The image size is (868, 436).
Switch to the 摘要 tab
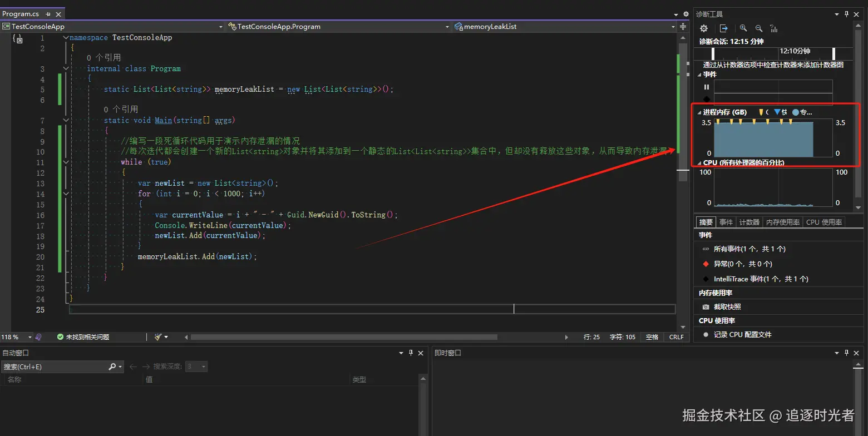point(706,222)
